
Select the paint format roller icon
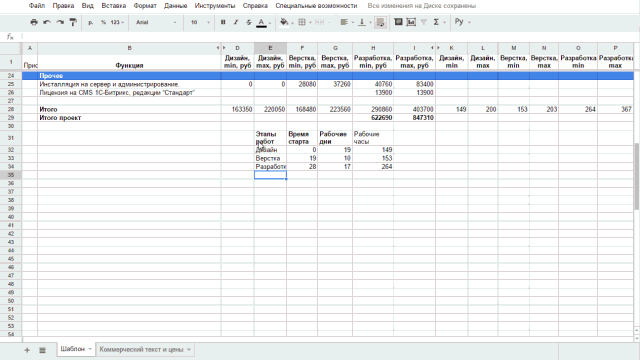point(73,22)
